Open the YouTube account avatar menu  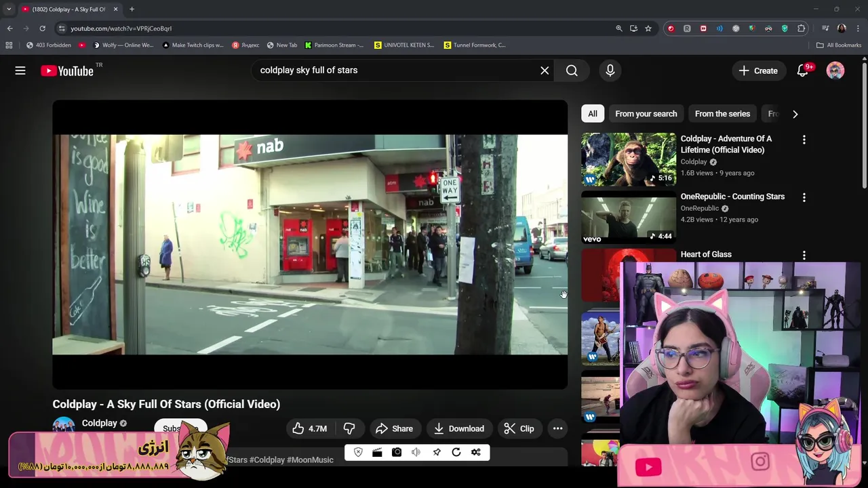[835, 70]
